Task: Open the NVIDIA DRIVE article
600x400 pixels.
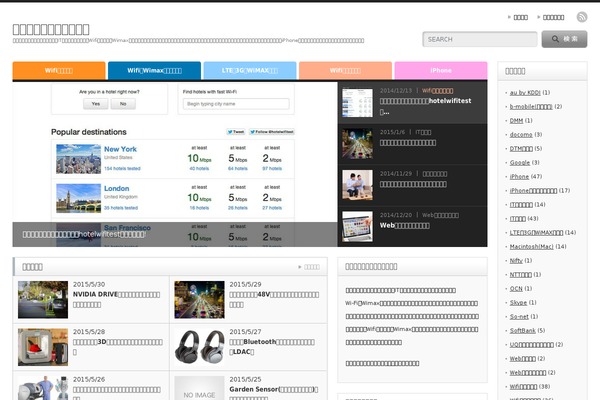Action: click(116, 299)
